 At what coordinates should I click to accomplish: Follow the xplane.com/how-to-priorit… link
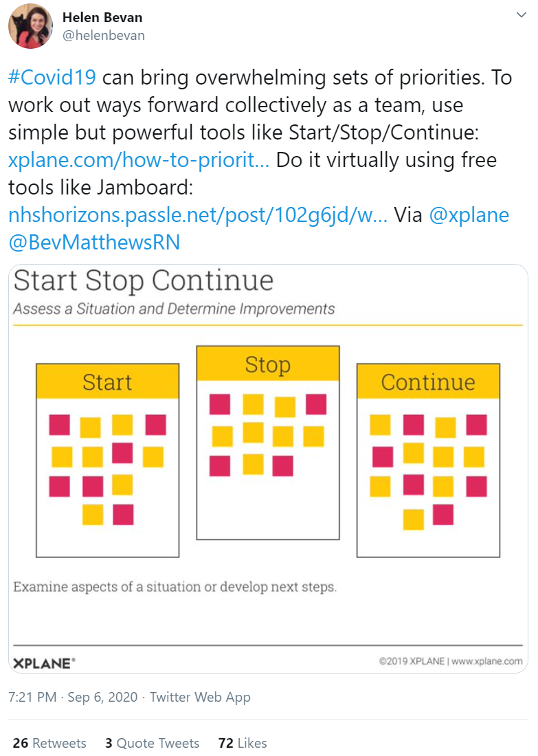[139, 160]
